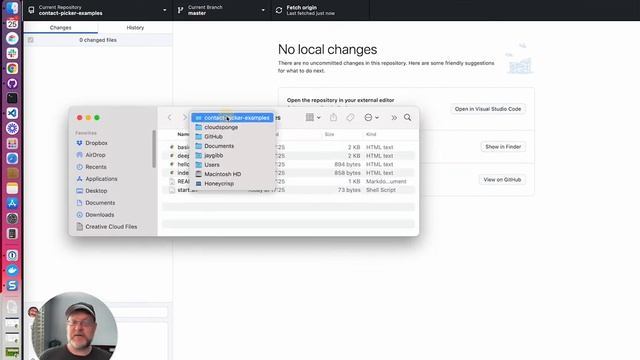Click Finder share toolbar icon
The height and width of the screenshot is (360, 640).
[x=333, y=118]
